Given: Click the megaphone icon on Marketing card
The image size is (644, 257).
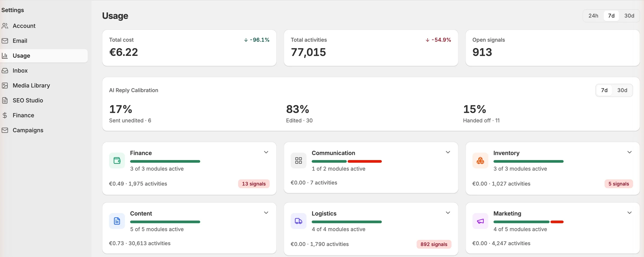Looking at the screenshot, I should point(480,221).
